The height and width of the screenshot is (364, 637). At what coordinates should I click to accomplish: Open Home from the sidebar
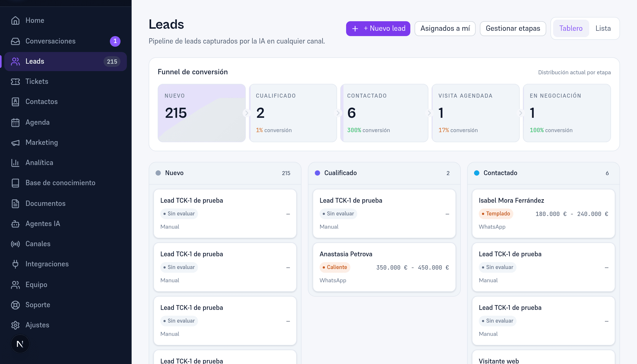pyautogui.click(x=65, y=20)
